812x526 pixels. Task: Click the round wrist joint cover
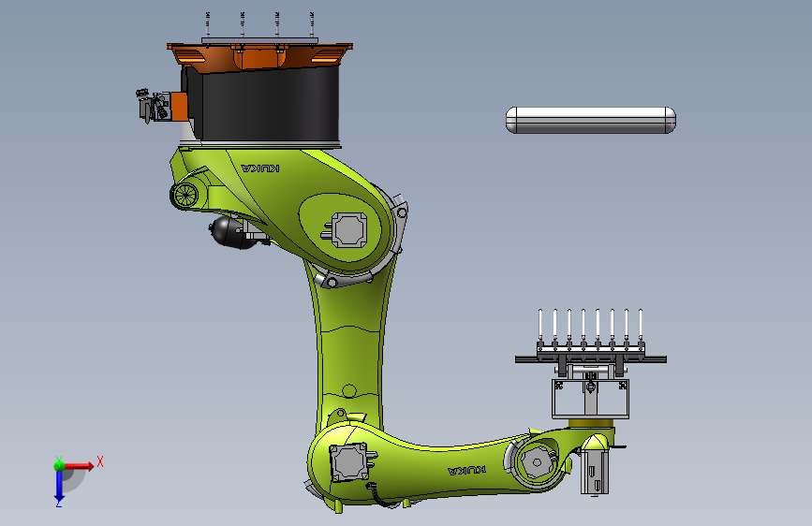click(x=537, y=461)
